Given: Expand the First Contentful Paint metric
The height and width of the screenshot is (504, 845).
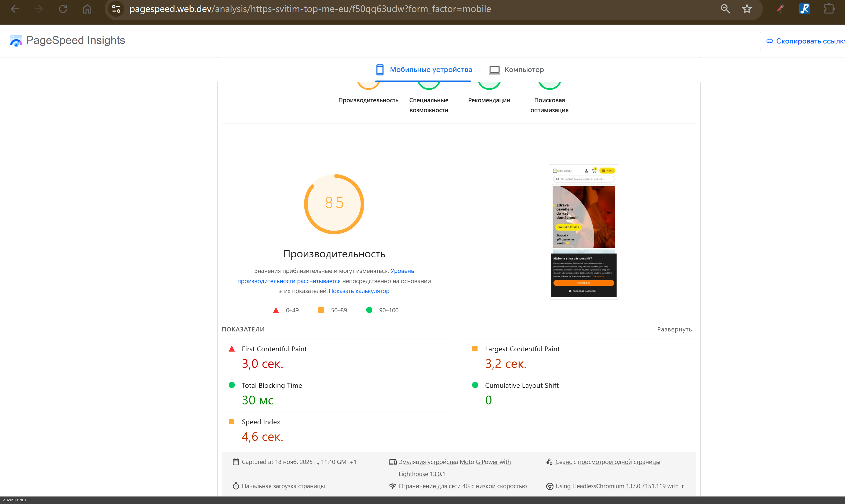Looking at the screenshot, I should (x=274, y=349).
